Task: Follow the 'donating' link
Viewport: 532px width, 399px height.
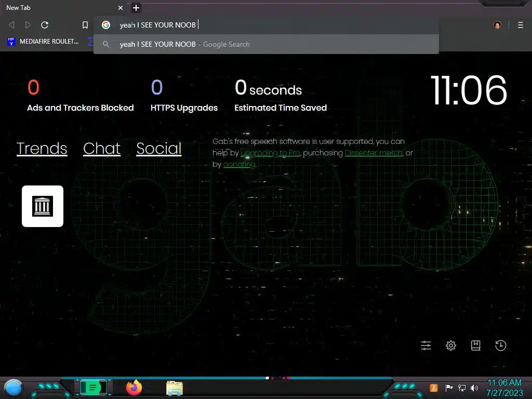Action: [239, 165]
